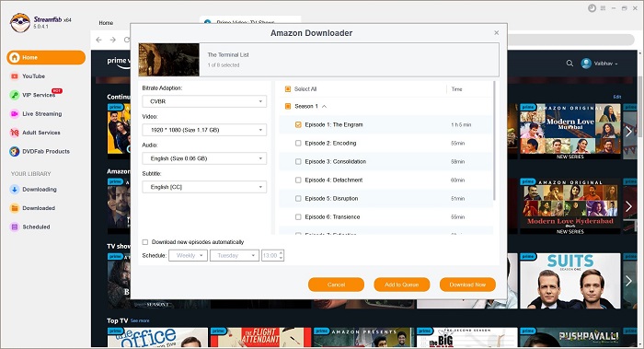Screen dimensions: 644x349
Task: Open the Tuesday schedule day dropdown
Action: coord(235,256)
